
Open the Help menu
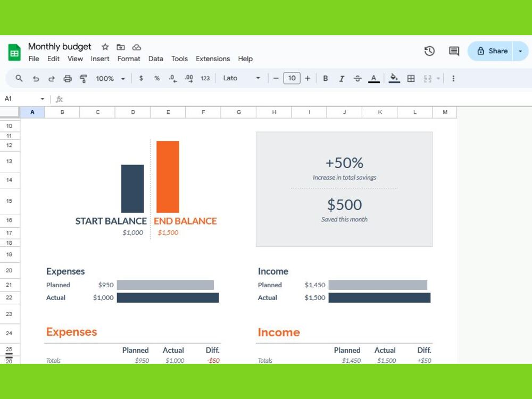(245, 59)
